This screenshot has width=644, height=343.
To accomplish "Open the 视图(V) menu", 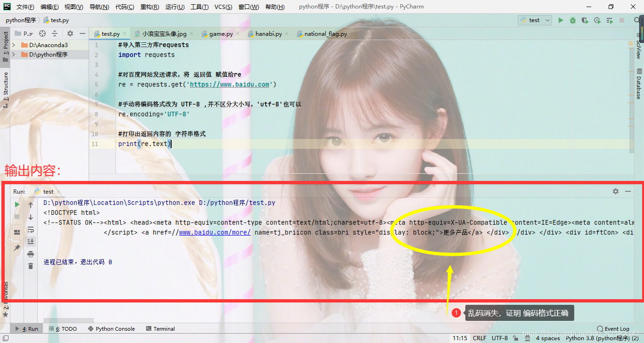I will [74, 7].
